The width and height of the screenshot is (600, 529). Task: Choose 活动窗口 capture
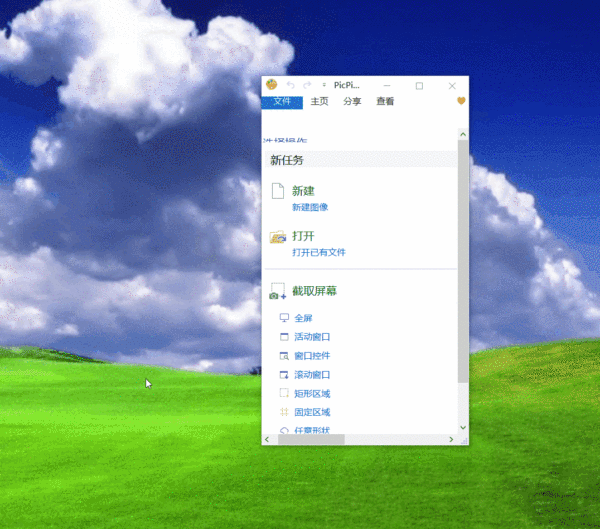312,337
